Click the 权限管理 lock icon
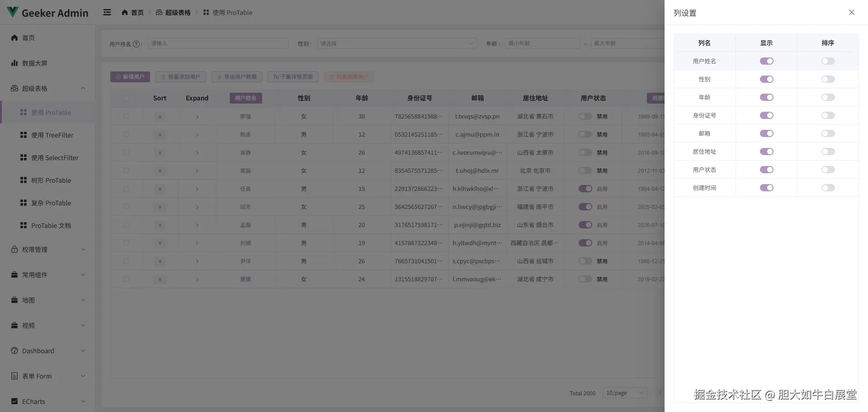The height and width of the screenshot is (412, 868). coord(14,249)
